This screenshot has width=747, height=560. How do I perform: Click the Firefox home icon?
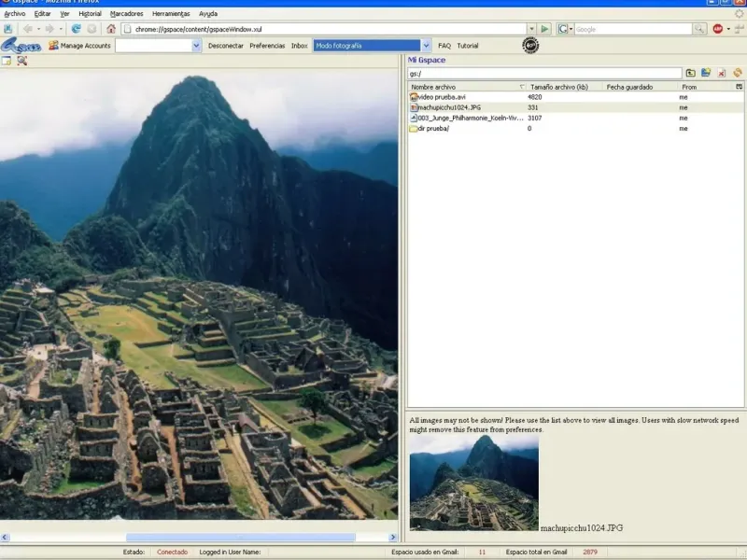coord(111,29)
